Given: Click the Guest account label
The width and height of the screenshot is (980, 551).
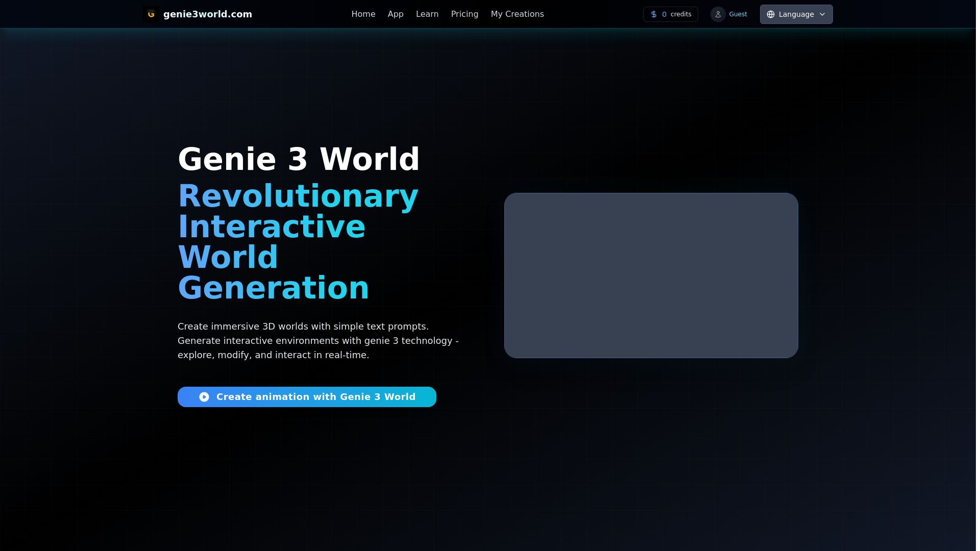Looking at the screenshot, I should pos(738,14).
